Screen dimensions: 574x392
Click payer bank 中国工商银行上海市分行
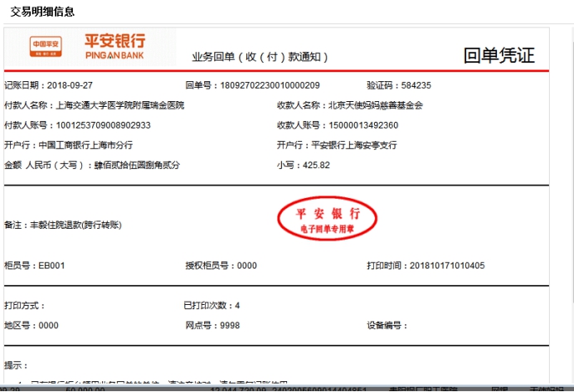tap(85, 145)
